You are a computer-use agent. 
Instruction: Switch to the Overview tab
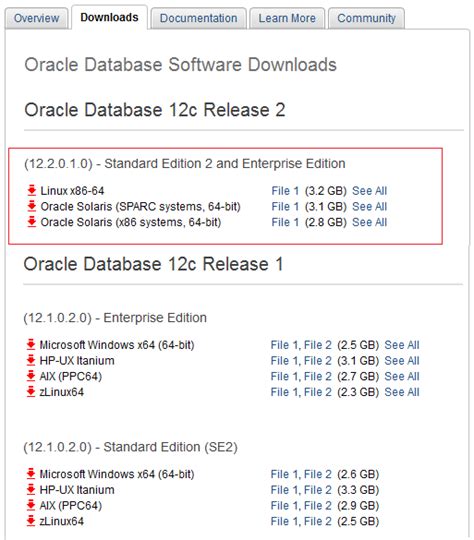(37, 18)
